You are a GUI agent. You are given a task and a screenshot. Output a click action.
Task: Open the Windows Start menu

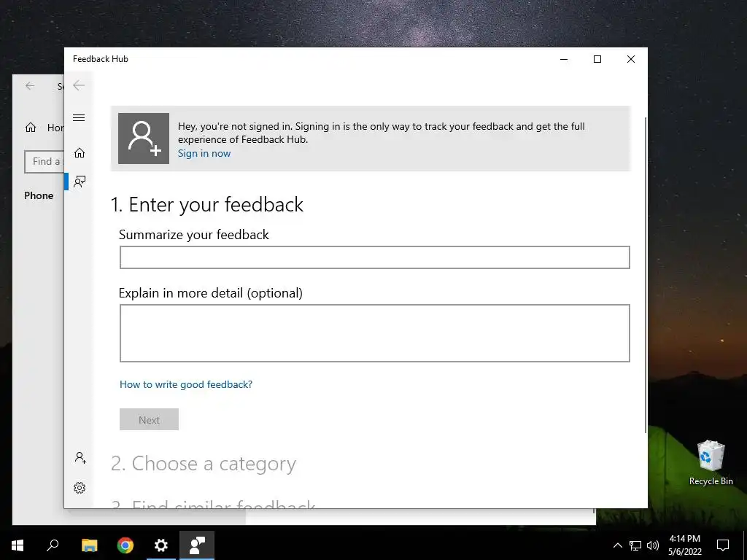(x=18, y=545)
